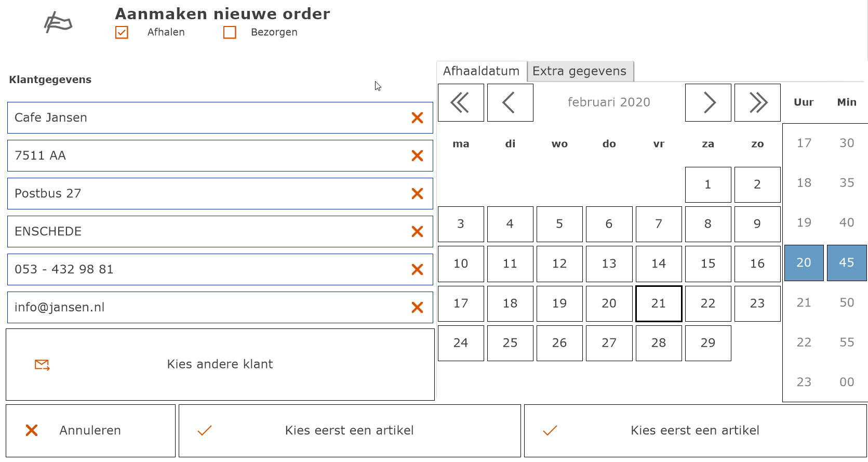The height and width of the screenshot is (462, 868).
Task: Clear the Cafe Jansen name field
Action: pos(417,118)
